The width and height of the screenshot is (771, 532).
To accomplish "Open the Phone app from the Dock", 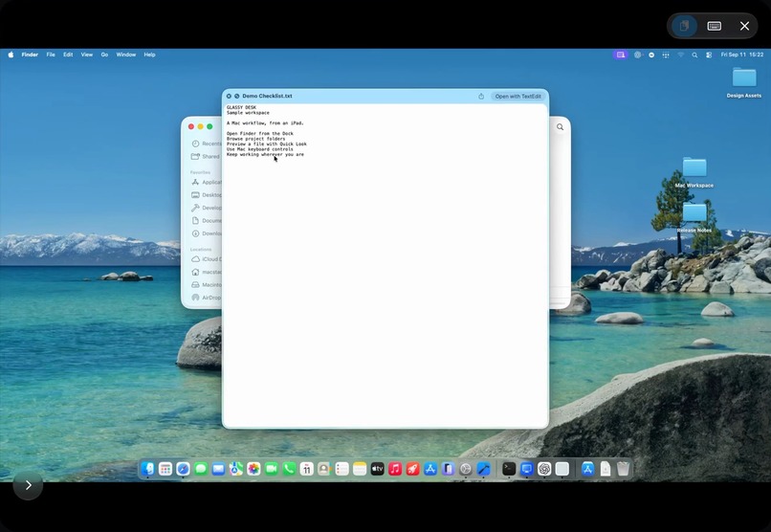I will point(289,469).
